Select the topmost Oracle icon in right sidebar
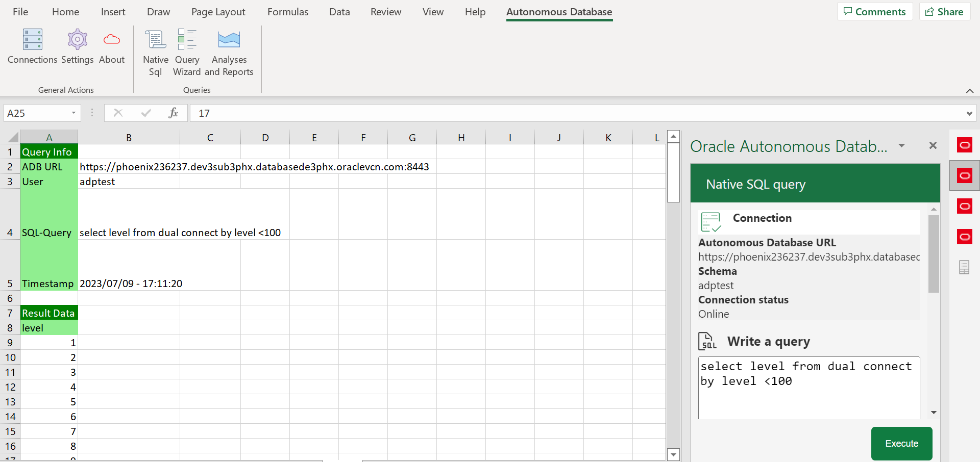This screenshot has height=462, width=980. tap(965, 145)
